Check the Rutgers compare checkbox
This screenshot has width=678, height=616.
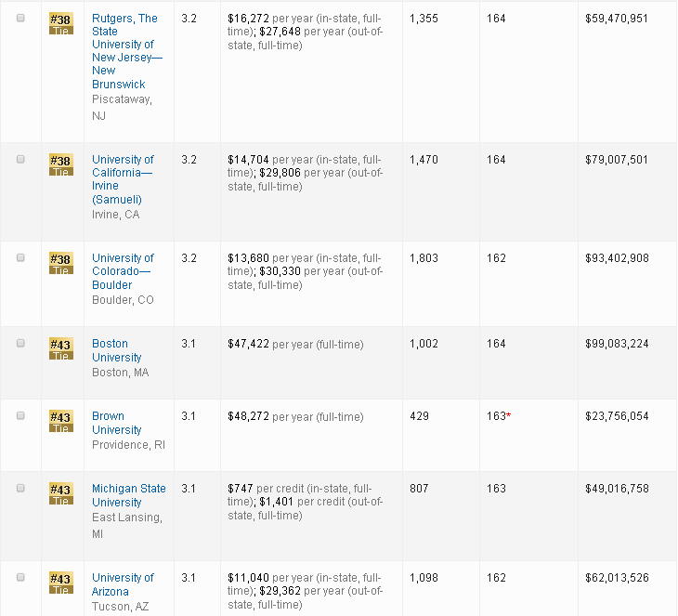point(20,19)
